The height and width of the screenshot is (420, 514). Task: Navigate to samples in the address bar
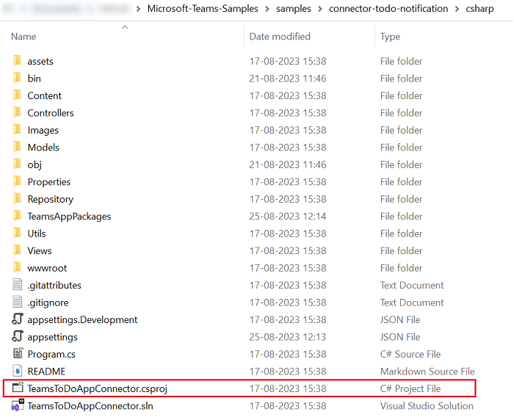(x=294, y=9)
